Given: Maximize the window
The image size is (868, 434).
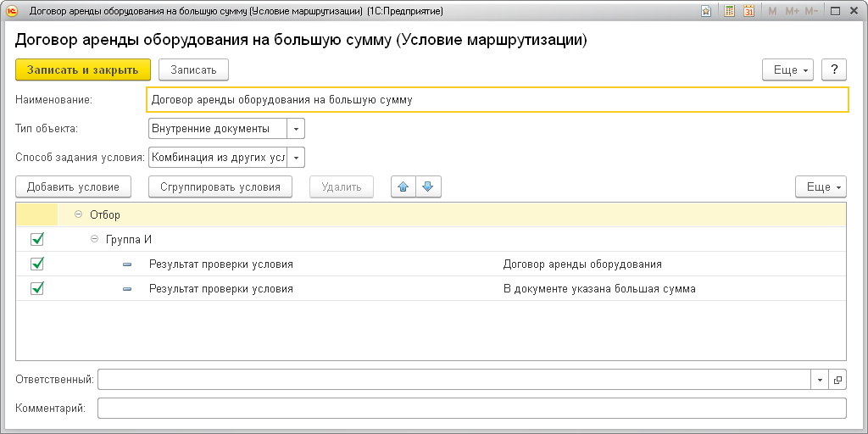Looking at the screenshot, I should click(x=836, y=11).
